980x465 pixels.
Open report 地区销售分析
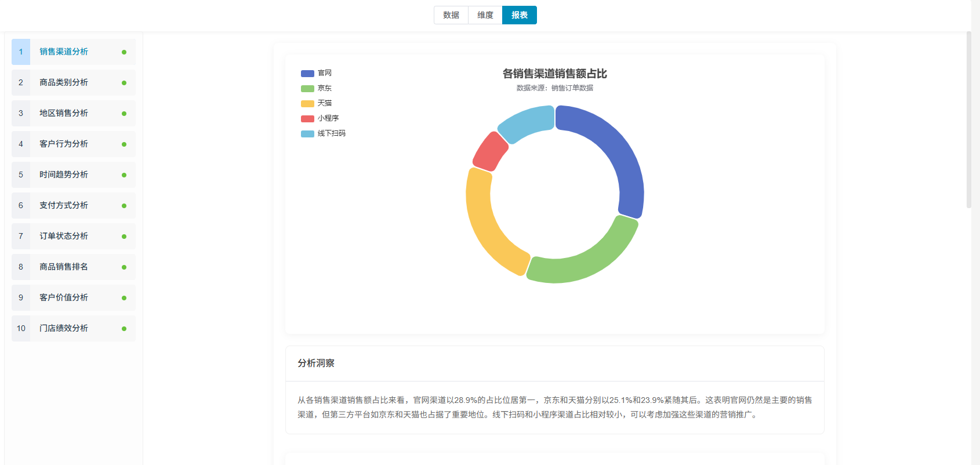(74, 113)
